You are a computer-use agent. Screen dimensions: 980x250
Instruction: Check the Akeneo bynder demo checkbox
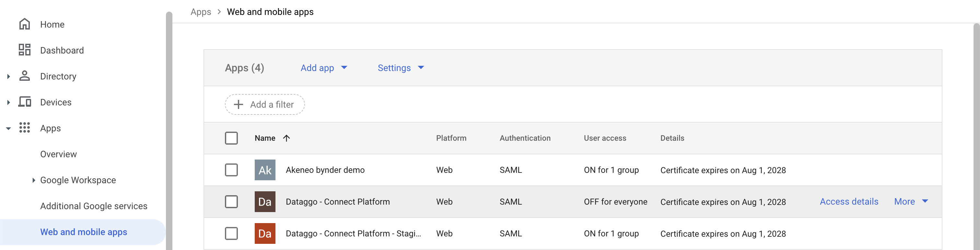pos(231,170)
